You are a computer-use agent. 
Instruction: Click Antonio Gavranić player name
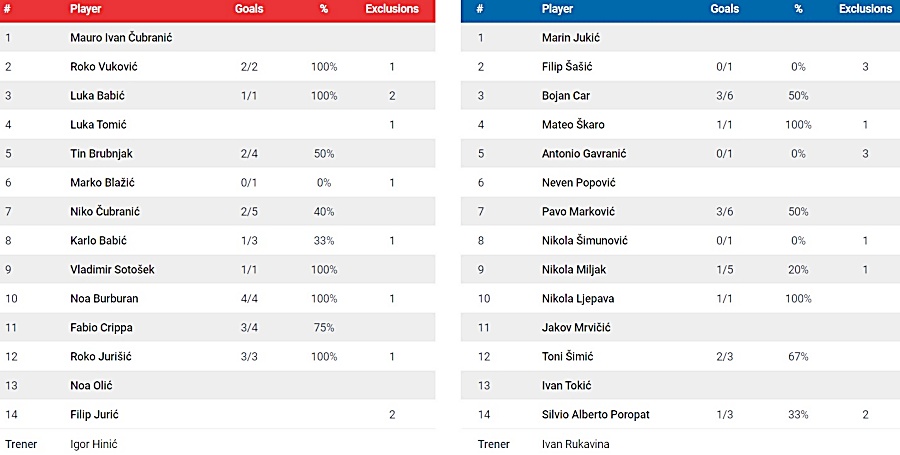pyautogui.click(x=584, y=154)
